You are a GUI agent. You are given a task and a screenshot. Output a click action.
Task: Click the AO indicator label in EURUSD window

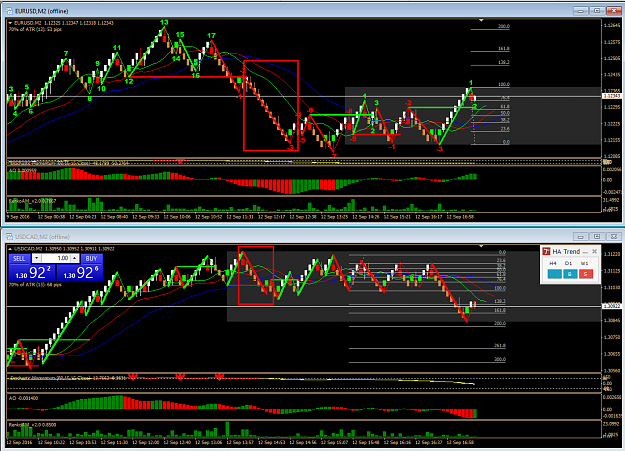coord(22,170)
